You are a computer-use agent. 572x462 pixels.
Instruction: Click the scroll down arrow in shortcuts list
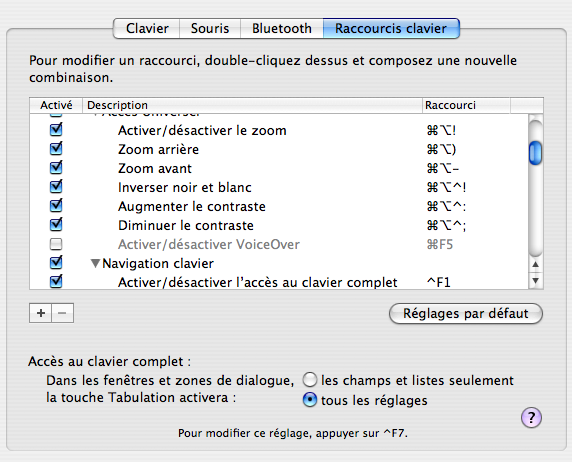pyautogui.click(x=535, y=281)
